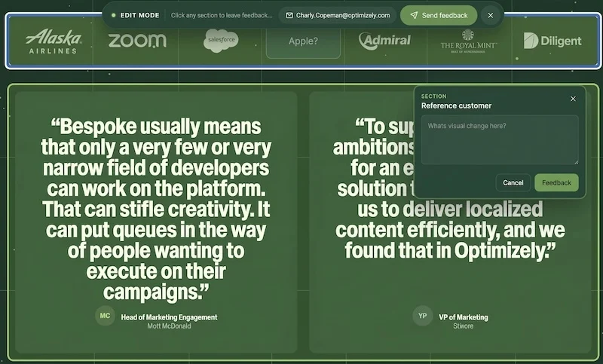The image size is (603, 364).
Task: Select the Zoom logo
Action: pyautogui.click(x=137, y=41)
